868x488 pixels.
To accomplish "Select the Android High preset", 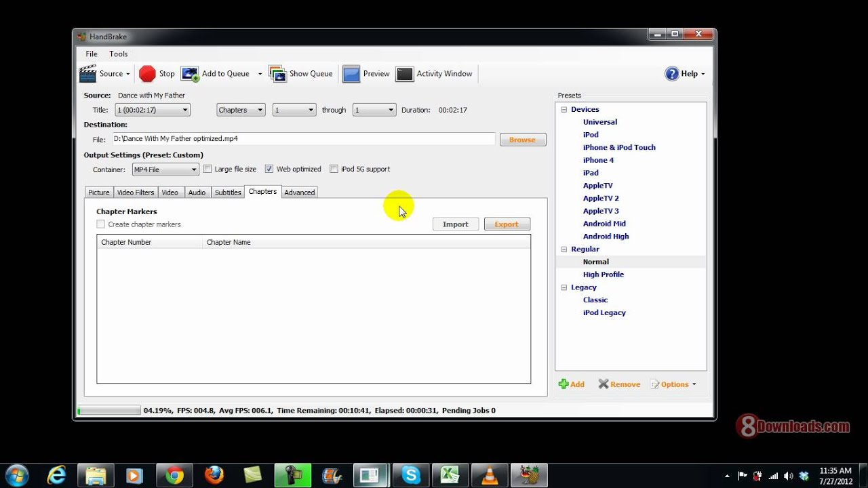I will [x=606, y=237].
